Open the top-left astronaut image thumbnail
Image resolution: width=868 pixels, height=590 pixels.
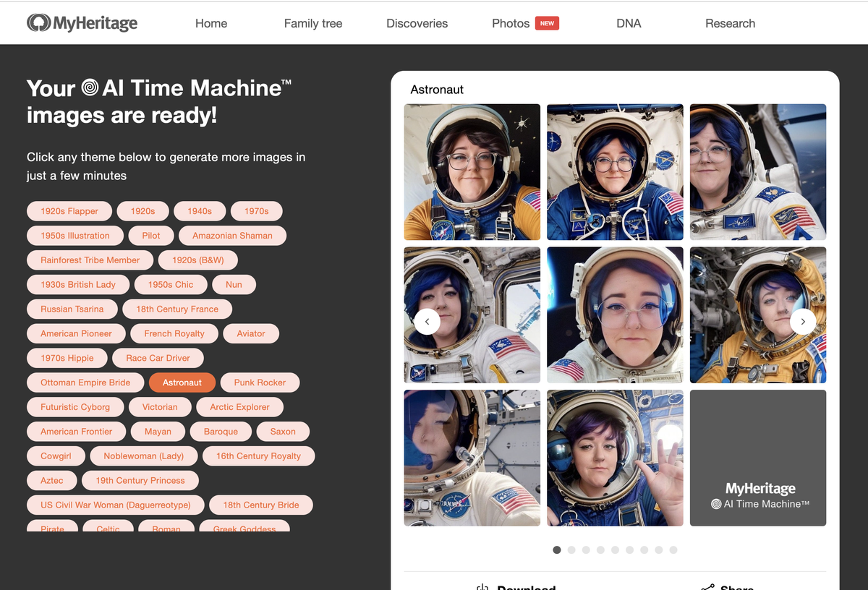(472, 171)
